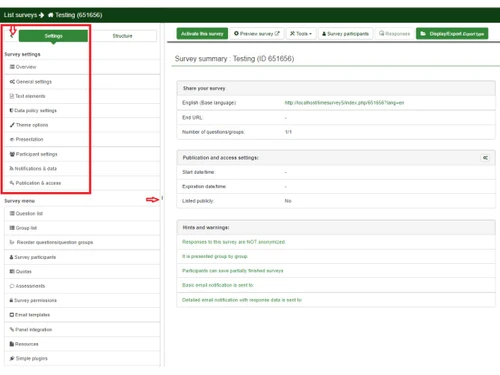Open Question list in survey menu

pos(82,213)
